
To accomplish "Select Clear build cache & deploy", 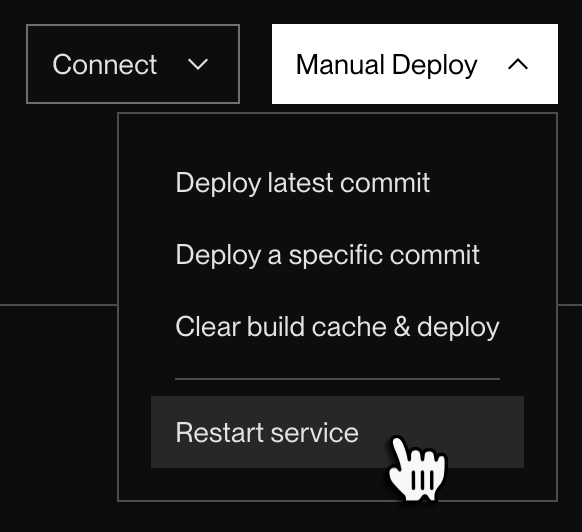I will coord(337,327).
